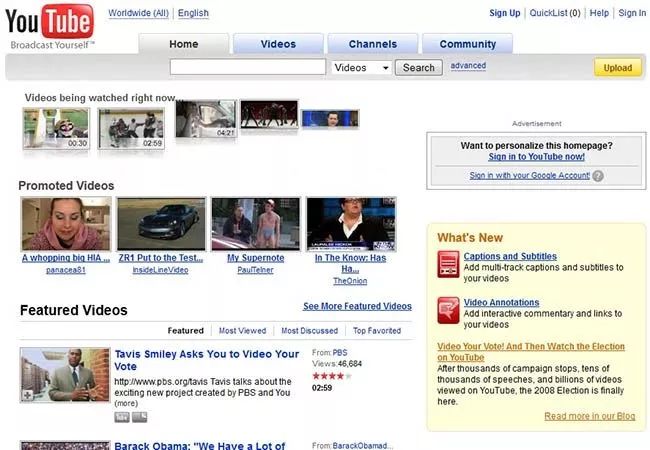Click first gray badge icon under Tavis Smiley description
Image resolution: width=650 pixels, height=450 pixels.
tap(122, 417)
